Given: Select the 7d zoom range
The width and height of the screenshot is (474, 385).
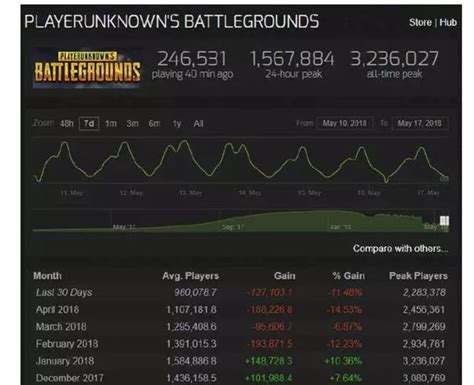Looking at the screenshot, I should click(x=89, y=124).
